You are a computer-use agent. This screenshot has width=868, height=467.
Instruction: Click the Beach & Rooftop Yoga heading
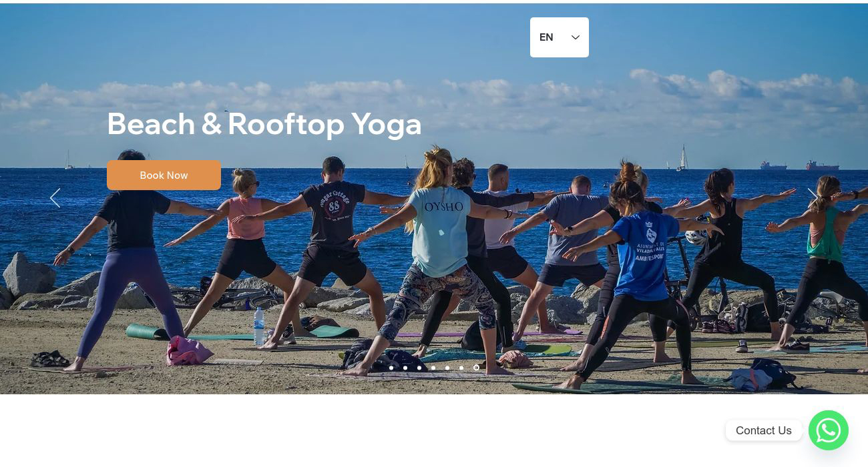tap(264, 124)
